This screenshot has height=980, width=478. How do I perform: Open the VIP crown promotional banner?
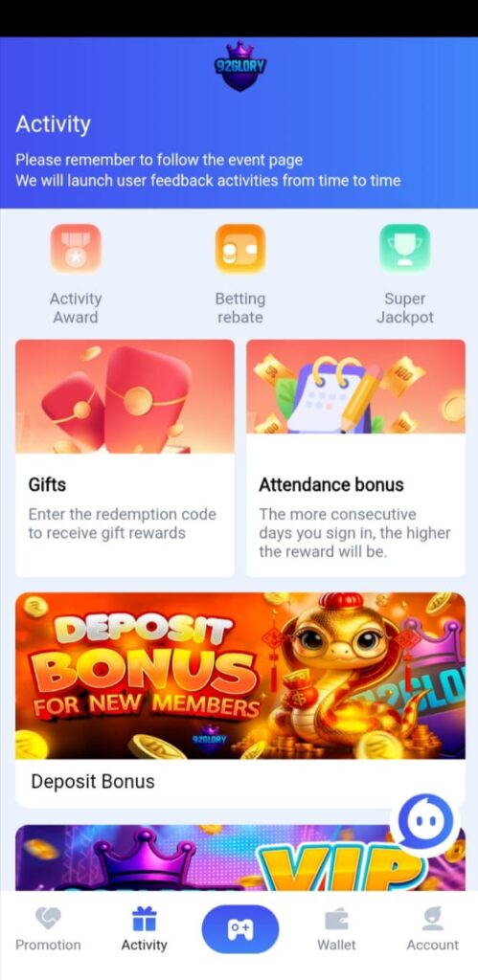pyautogui.click(x=240, y=857)
